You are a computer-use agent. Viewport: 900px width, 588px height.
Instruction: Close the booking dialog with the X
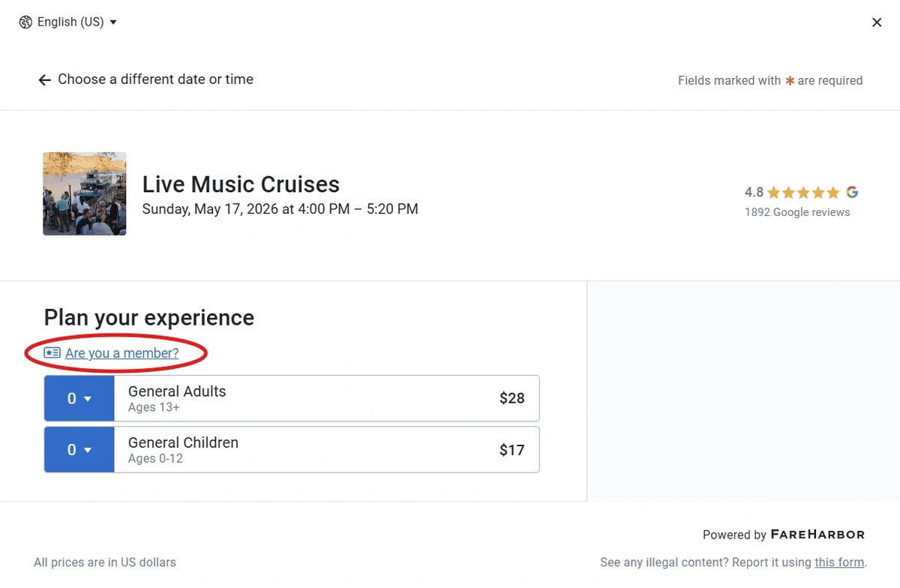click(877, 22)
